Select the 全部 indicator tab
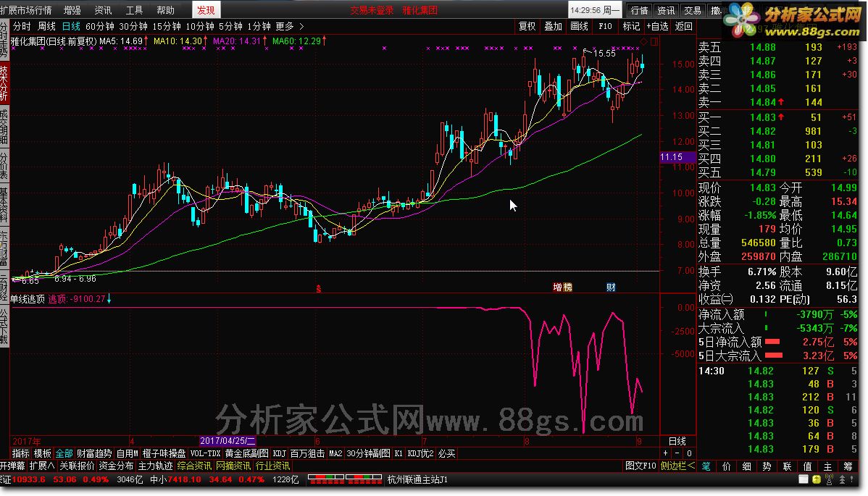The width and height of the screenshot is (868, 496). click(x=64, y=453)
